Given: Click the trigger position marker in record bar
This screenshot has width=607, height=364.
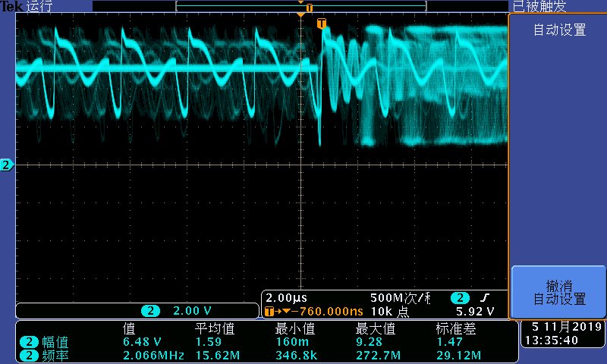Looking at the screenshot, I should [x=309, y=8].
